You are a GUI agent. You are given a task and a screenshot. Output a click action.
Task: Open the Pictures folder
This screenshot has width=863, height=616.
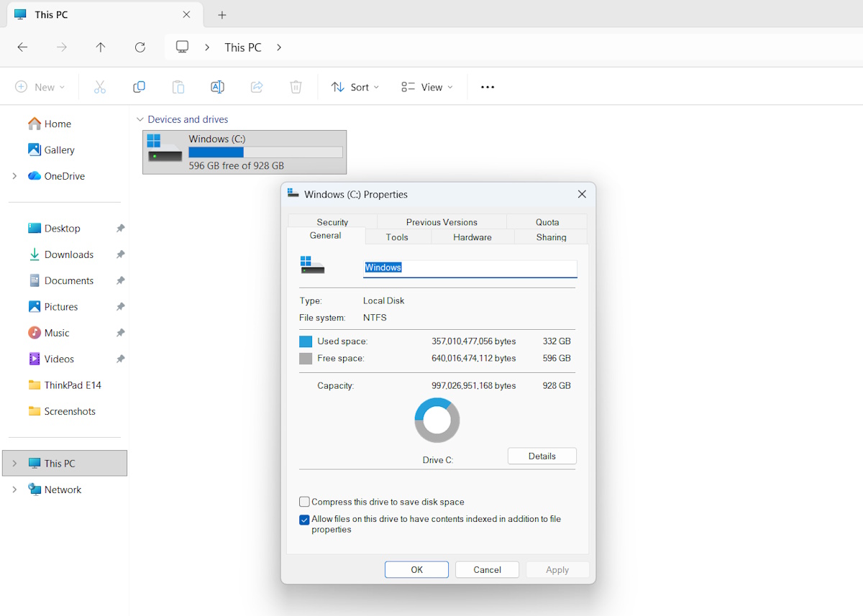(52, 307)
